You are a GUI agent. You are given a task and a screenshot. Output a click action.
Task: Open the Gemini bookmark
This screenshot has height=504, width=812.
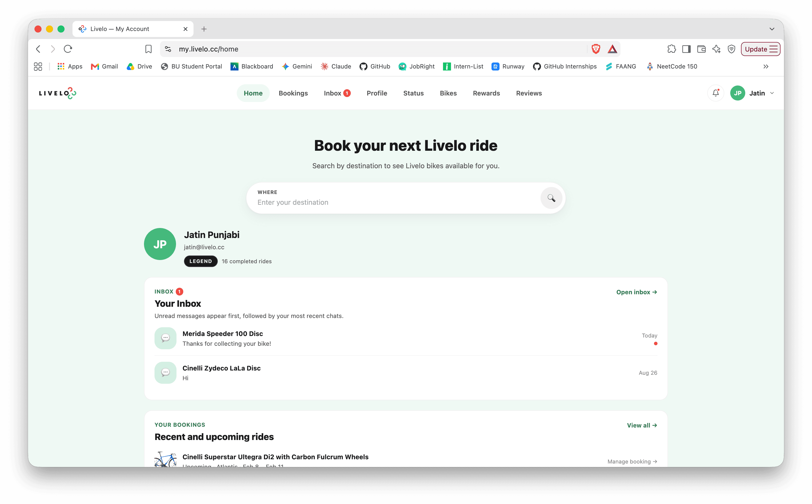[297, 66]
